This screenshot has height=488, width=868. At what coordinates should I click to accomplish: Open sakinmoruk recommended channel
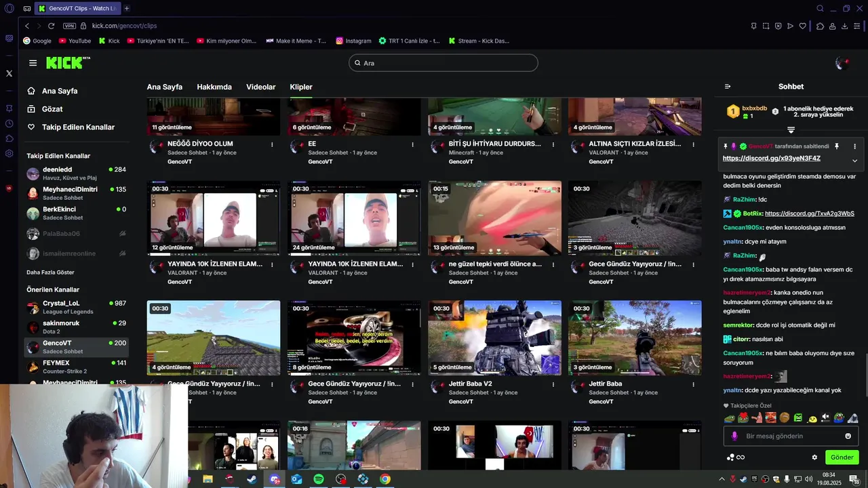coord(76,327)
